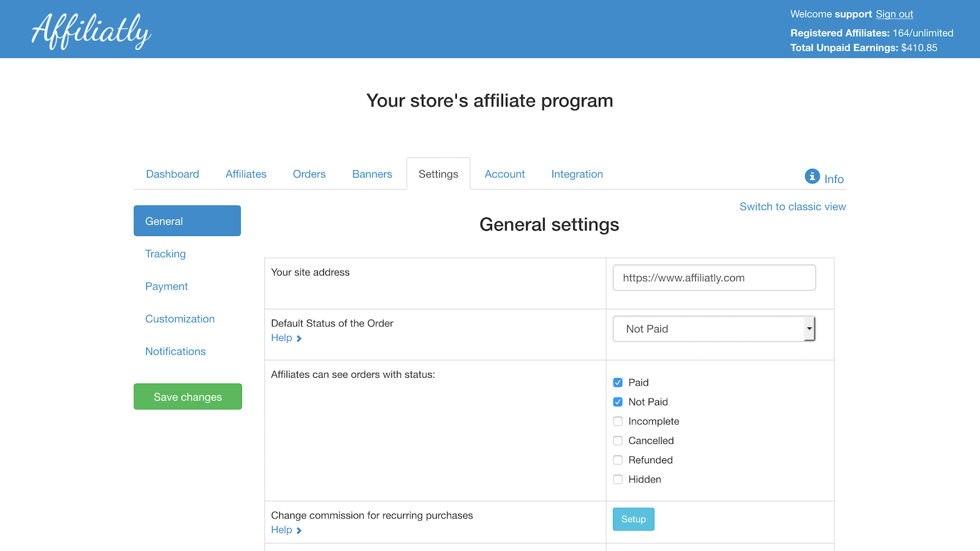
Task: Switch to the Banners tab
Action: 372,174
